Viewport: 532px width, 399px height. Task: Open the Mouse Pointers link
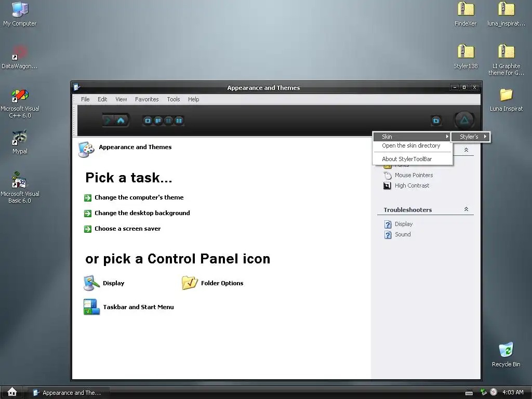[x=414, y=175]
